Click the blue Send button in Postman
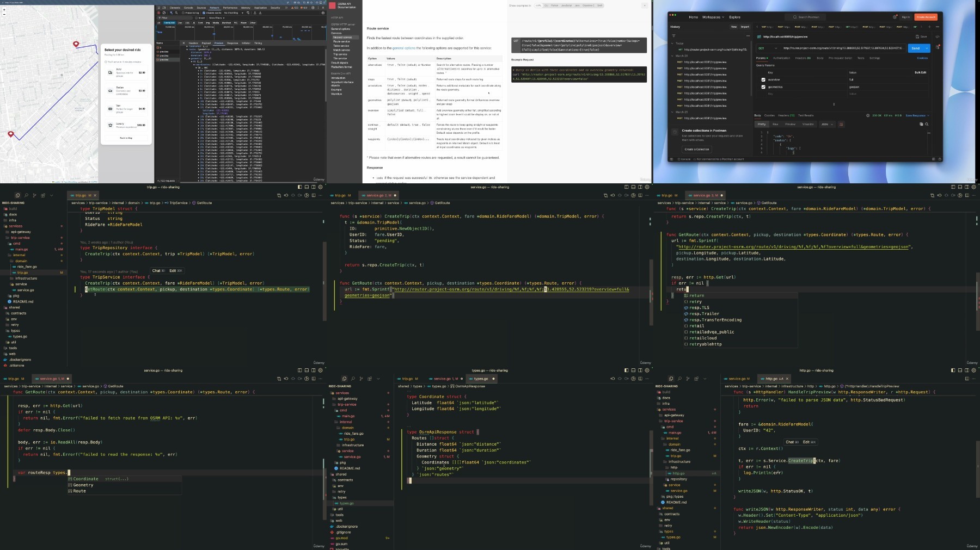980x550 pixels. (916, 48)
